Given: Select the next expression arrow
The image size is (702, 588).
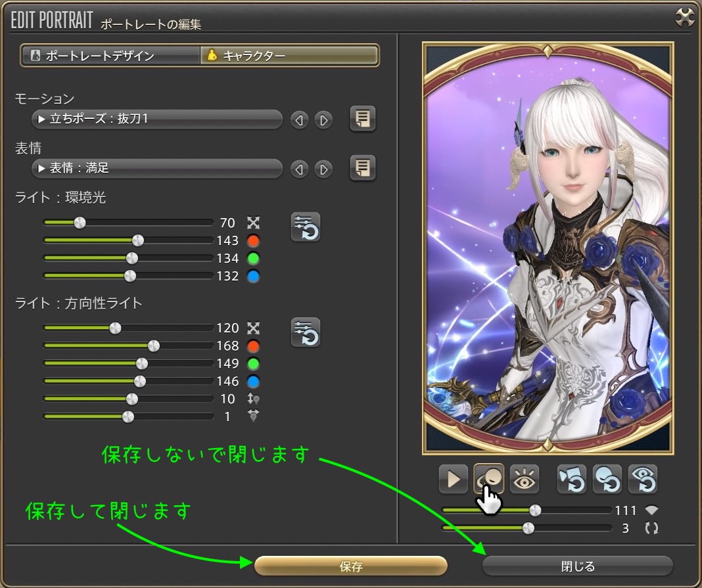Looking at the screenshot, I should (323, 170).
